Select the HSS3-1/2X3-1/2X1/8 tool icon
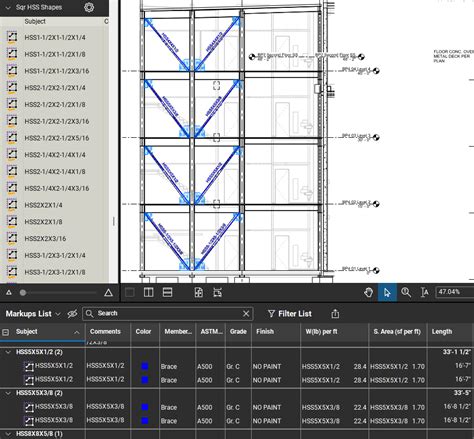 pos(12,272)
